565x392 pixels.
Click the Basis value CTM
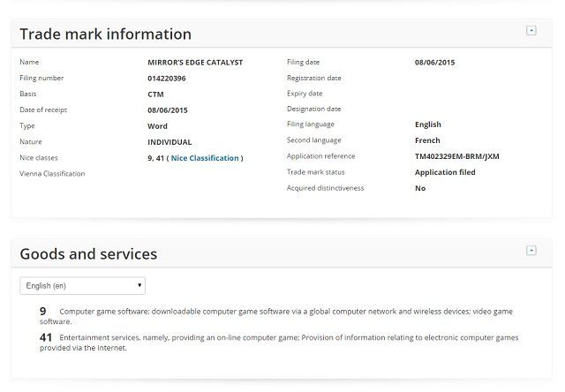[x=155, y=94]
